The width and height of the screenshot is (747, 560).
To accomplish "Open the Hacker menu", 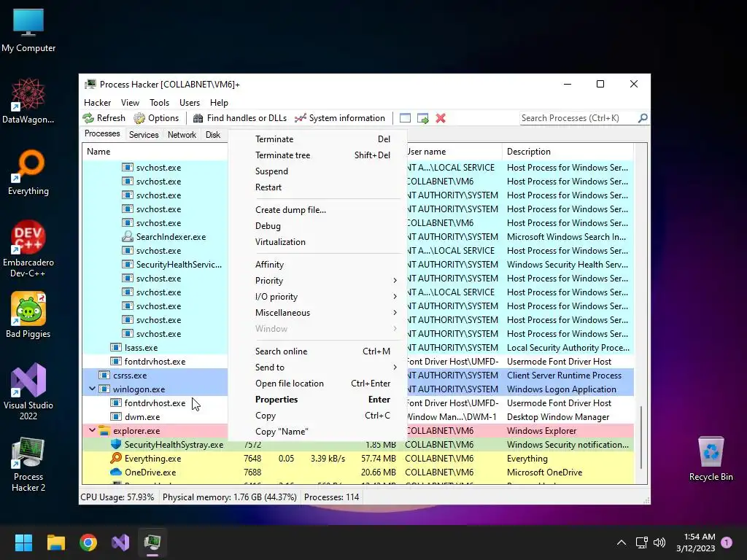I will (x=97, y=102).
